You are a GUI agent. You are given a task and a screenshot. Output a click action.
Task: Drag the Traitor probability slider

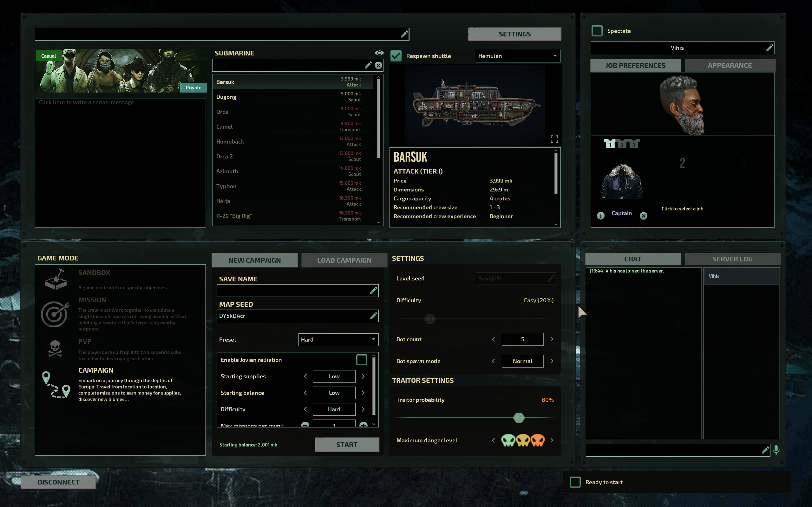(x=519, y=417)
